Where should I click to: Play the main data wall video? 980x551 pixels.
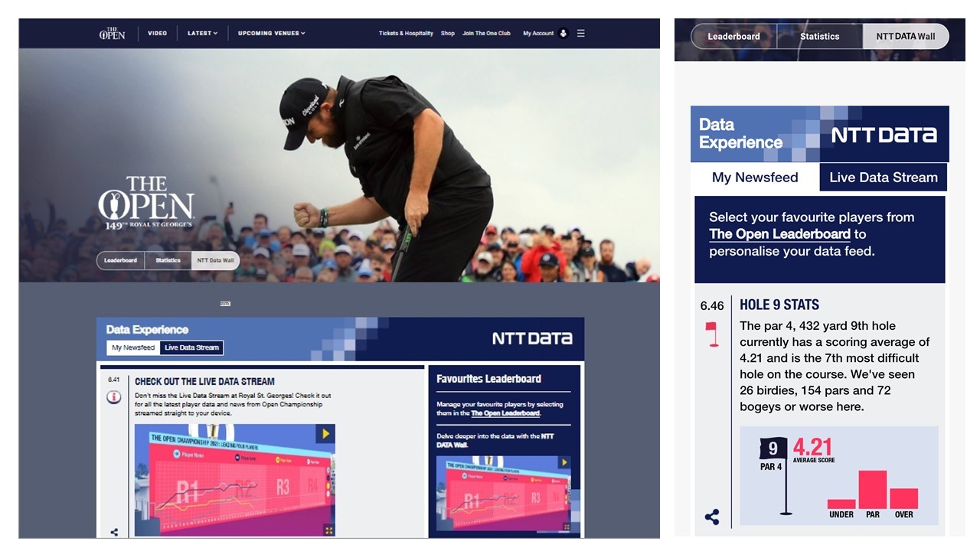click(325, 434)
